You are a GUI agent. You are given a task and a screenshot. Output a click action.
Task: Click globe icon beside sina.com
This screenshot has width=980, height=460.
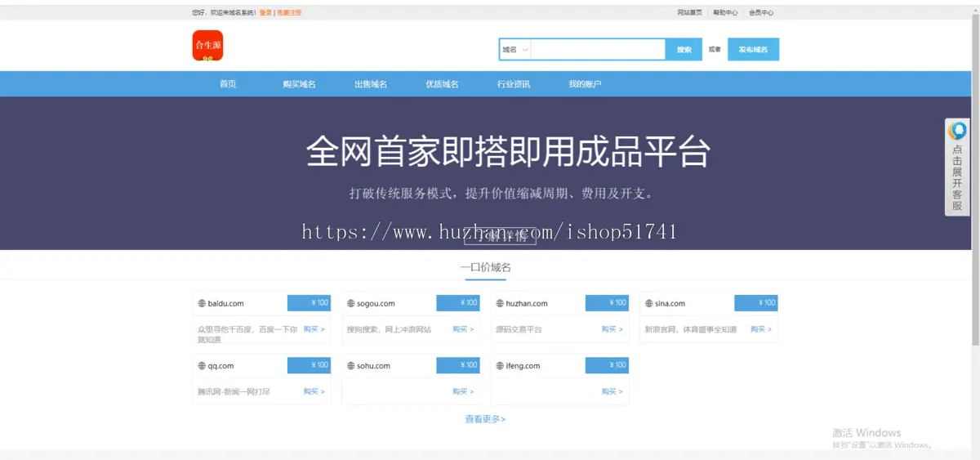tap(648, 303)
